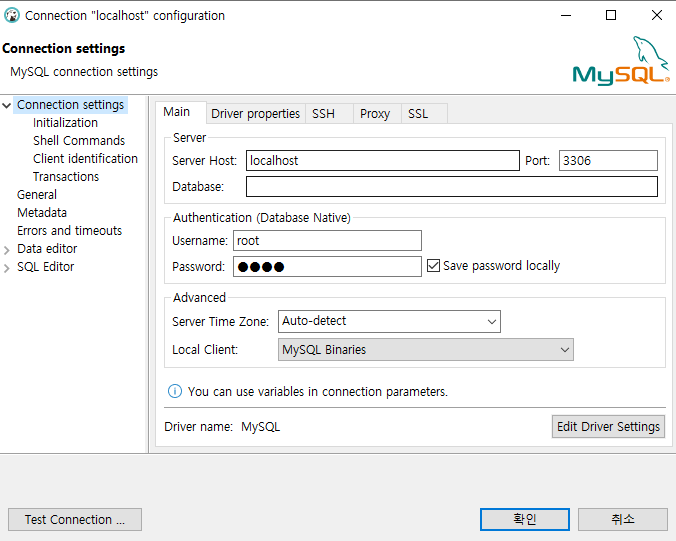Click the DBeaver app icon in title bar
The width and height of the screenshot is (676, 541).
pyautogui.click(x=12, y=16)
